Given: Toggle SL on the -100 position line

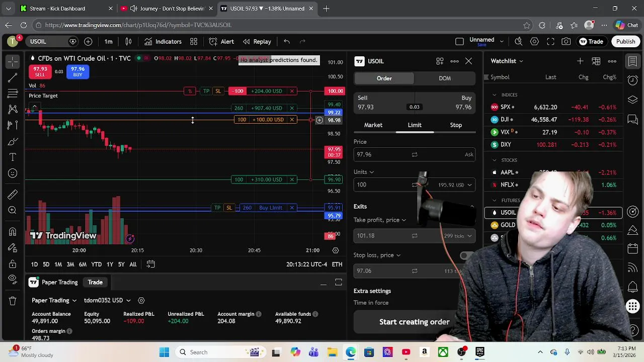Looking at the screenshot, I should coord(218,91).
